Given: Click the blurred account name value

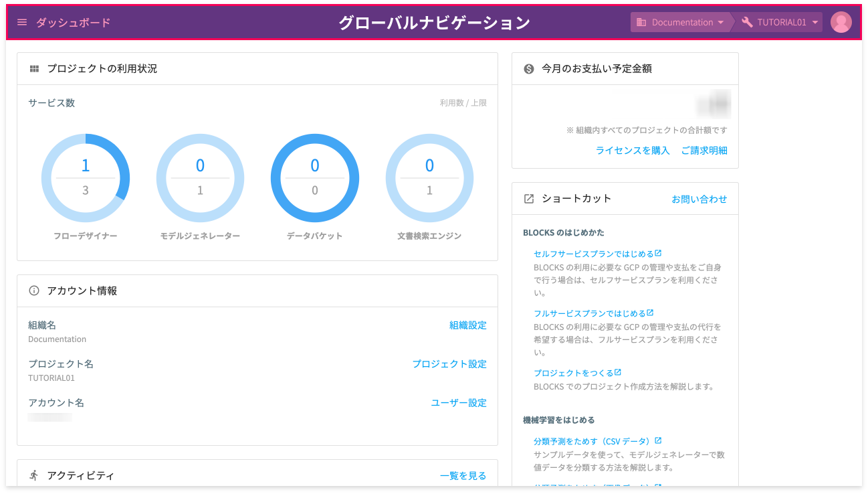Looking at the screenshot, I should click(x=50, y=418).
